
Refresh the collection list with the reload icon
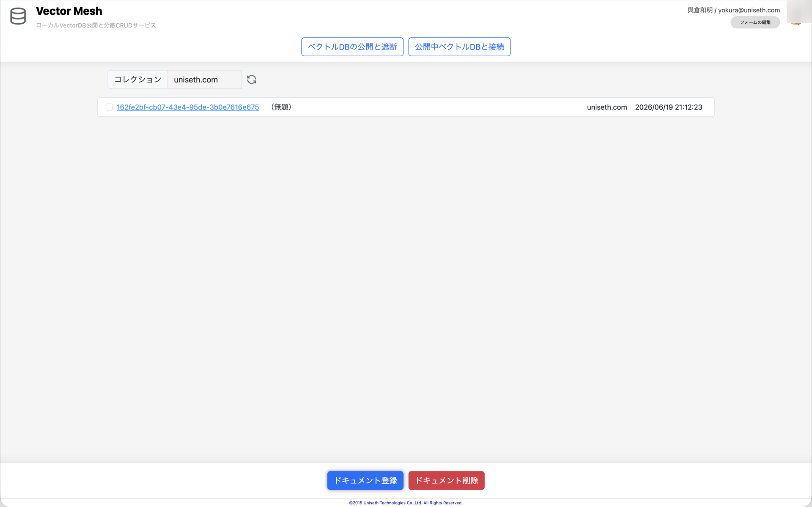(x=252, y=80)
